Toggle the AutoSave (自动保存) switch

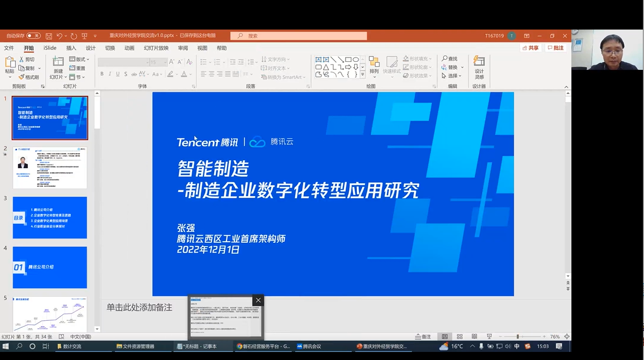pos(33,36)
